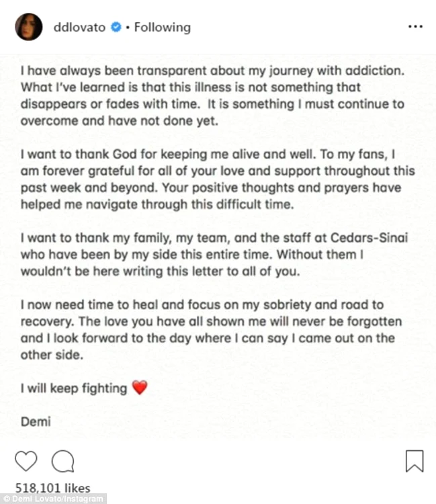Click the Following button

[x=162, y=28]
